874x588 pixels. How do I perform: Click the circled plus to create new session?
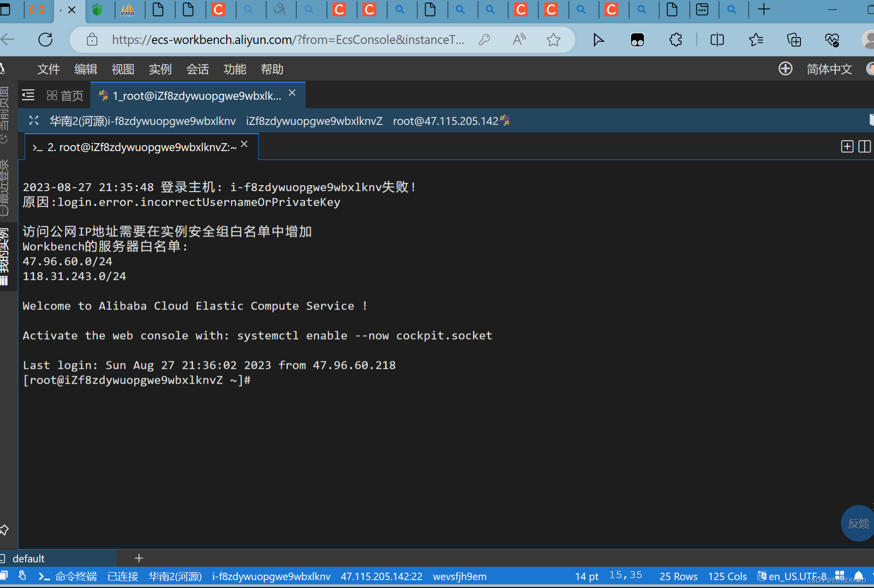786,69
